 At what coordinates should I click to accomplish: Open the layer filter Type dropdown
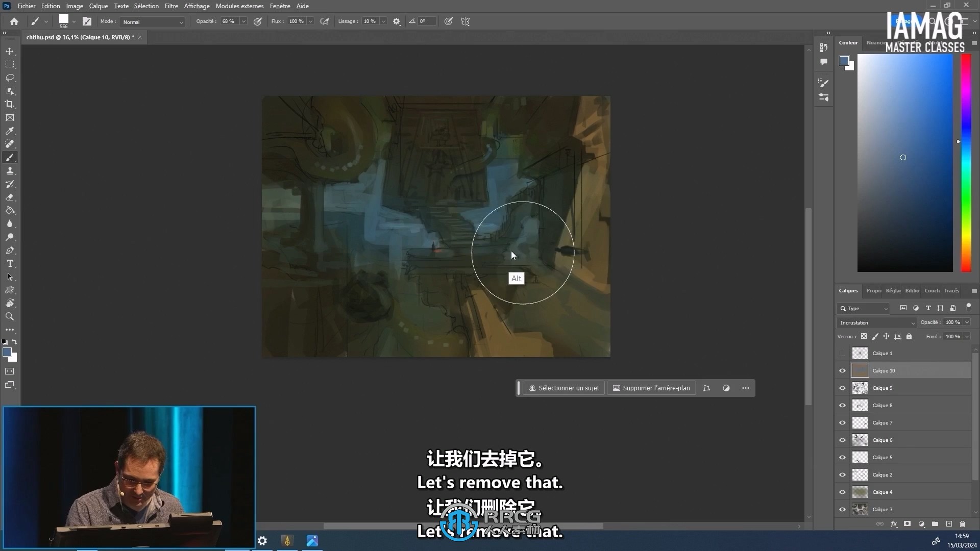(x=864, y=309)
